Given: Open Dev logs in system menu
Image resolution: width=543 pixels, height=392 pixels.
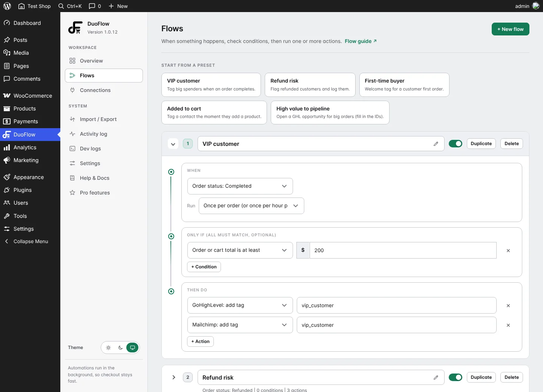Looking at the screenshot, I should pyautogui.click(x=104, y=149).
